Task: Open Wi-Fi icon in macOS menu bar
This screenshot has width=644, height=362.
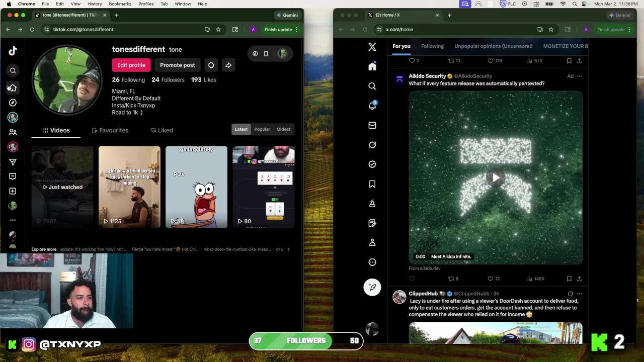Action: click(562, 4)
